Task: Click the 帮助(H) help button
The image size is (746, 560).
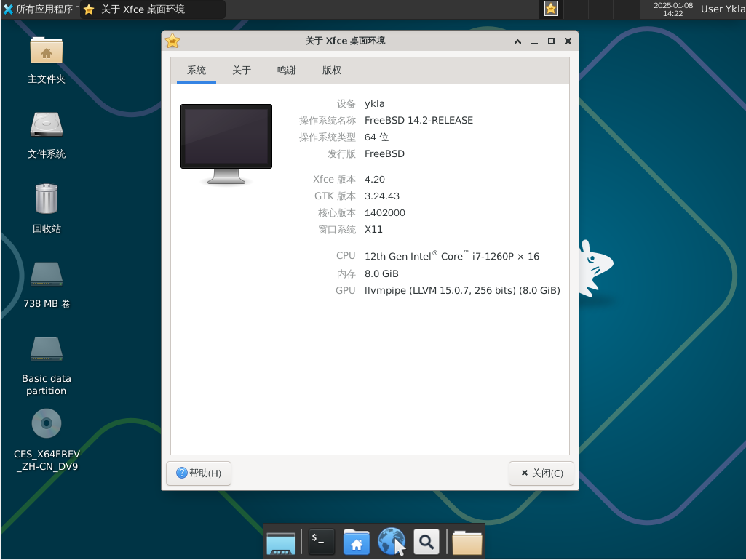Action: (199, 473)
